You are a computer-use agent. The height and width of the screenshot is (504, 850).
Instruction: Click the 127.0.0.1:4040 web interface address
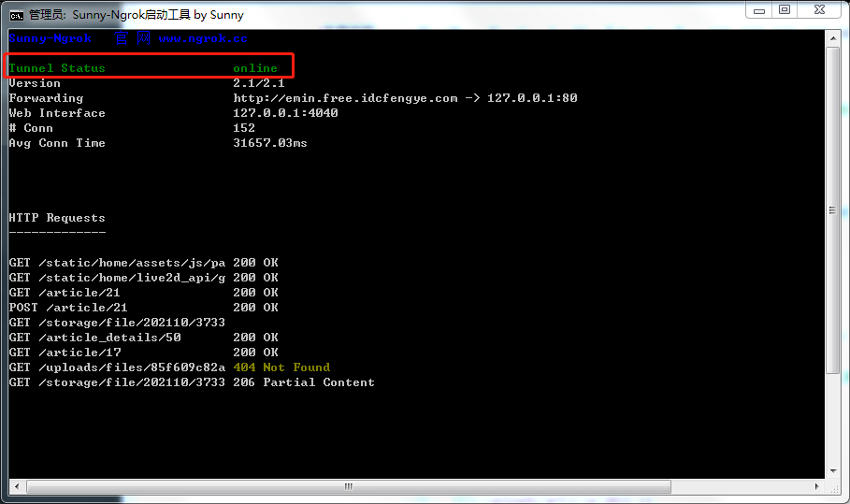pos(285,113)
